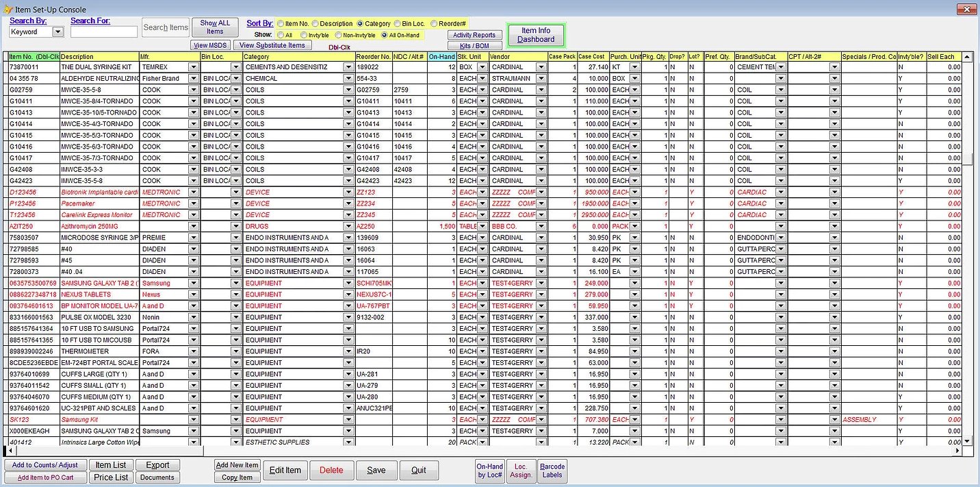This screenshot has width=980, height=487.
Task: Select the Category sort radio button
Action: click(361, 23)
